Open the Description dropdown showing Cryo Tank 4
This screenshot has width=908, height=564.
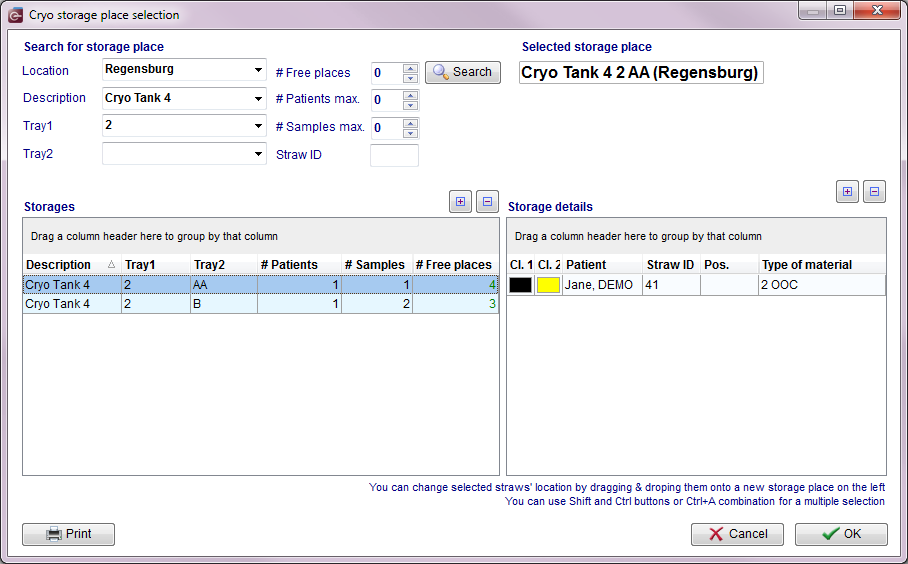pos(258,98)
